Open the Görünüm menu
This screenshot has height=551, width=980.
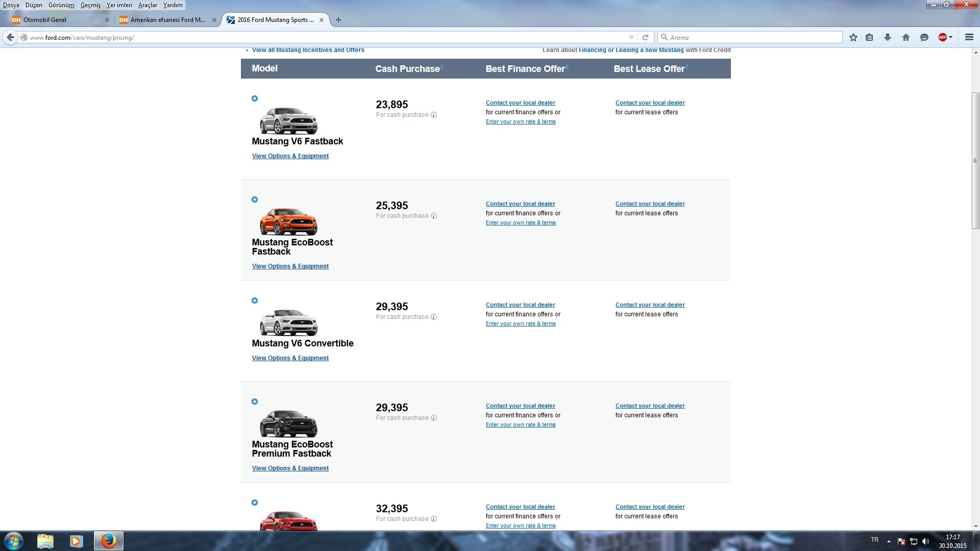[61, 5]
